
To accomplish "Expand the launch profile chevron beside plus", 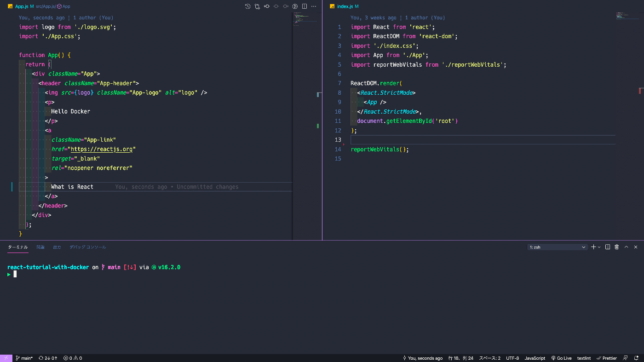I will [x=599, y=247].
